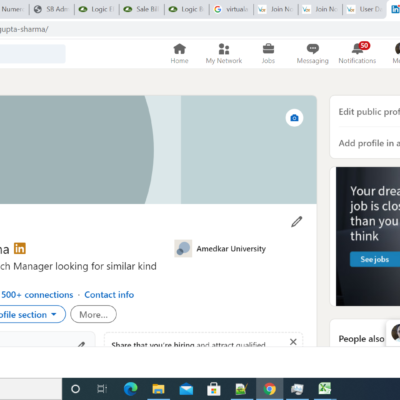Image resolution: width=400 pixels, height=400 pixels.
Task: View Notifications with 50 badge
Action: [357, 53]
